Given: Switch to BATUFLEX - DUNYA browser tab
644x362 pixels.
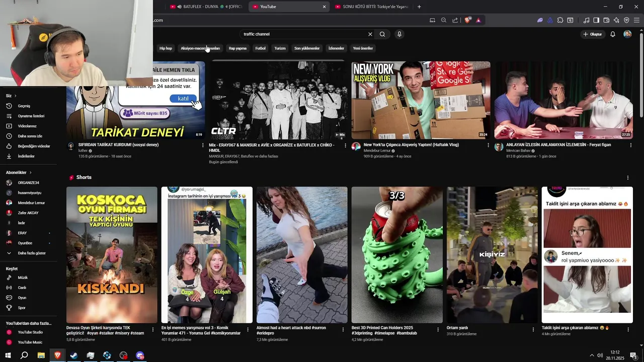Looking at the screenshot, I should (x=206, y=7).
